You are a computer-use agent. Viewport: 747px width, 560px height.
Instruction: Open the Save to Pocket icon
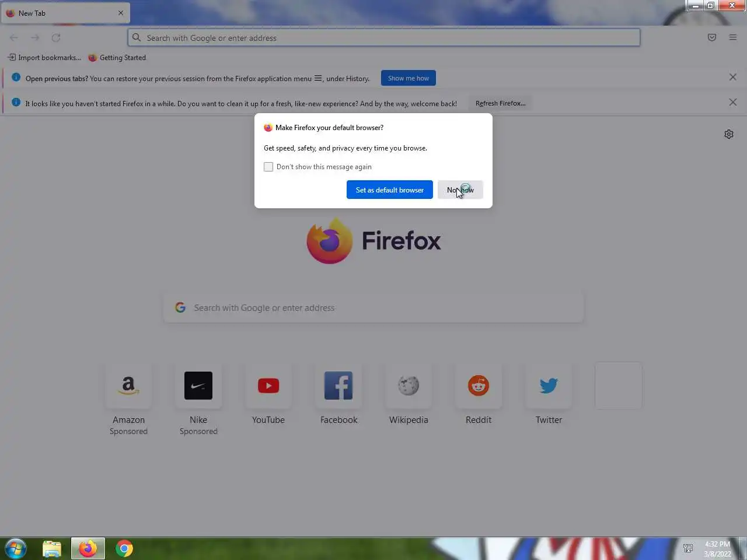pos(712,38)
